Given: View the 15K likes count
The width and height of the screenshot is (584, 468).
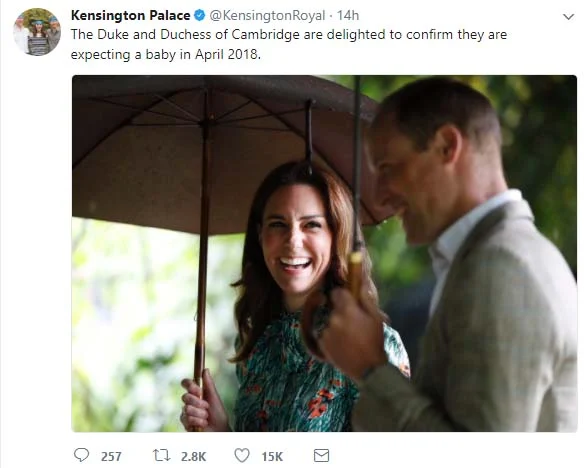Looking at the screenshot, I should coord(272,456).
